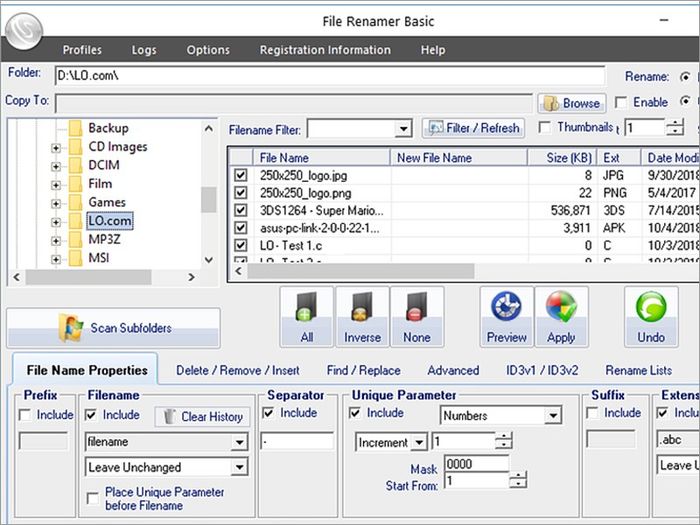Uncheck 250x250_logo.jpg file checkbox

241,175
